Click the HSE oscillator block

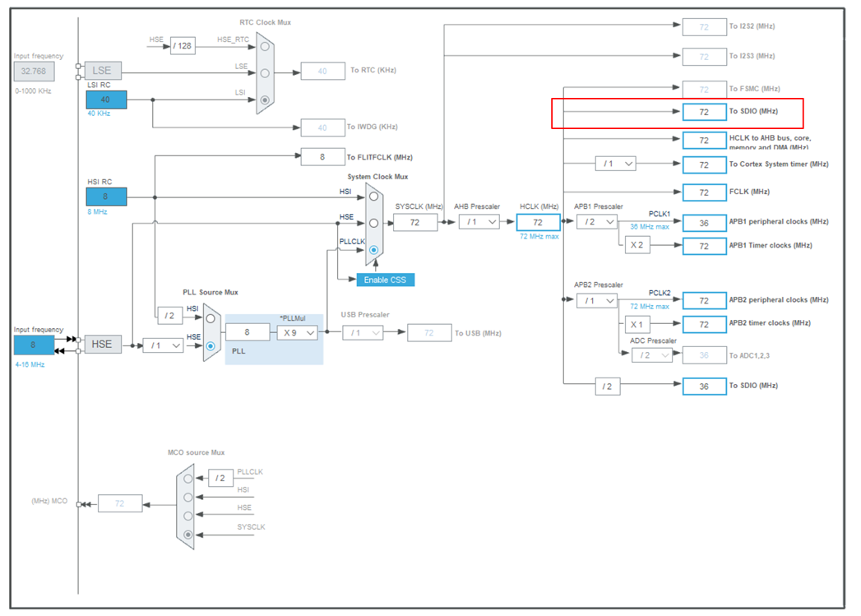pos(101,345)
